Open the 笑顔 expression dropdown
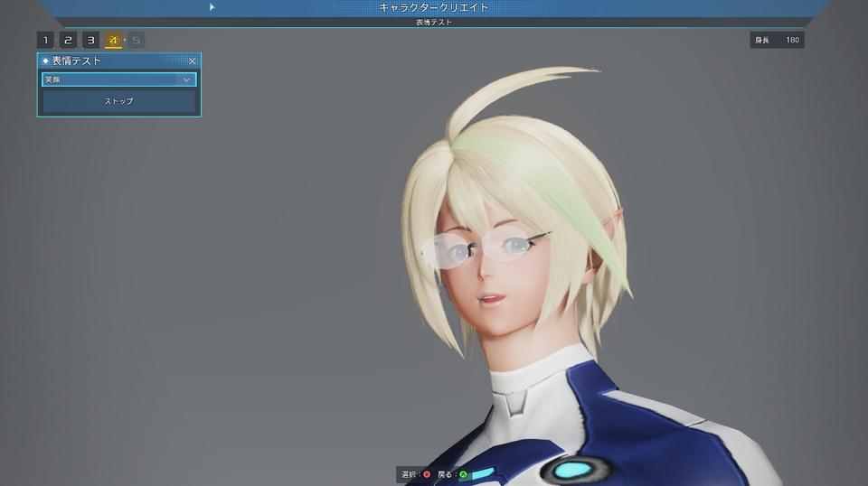Viewport: 868px width, 486px height. tap(113, 79)
